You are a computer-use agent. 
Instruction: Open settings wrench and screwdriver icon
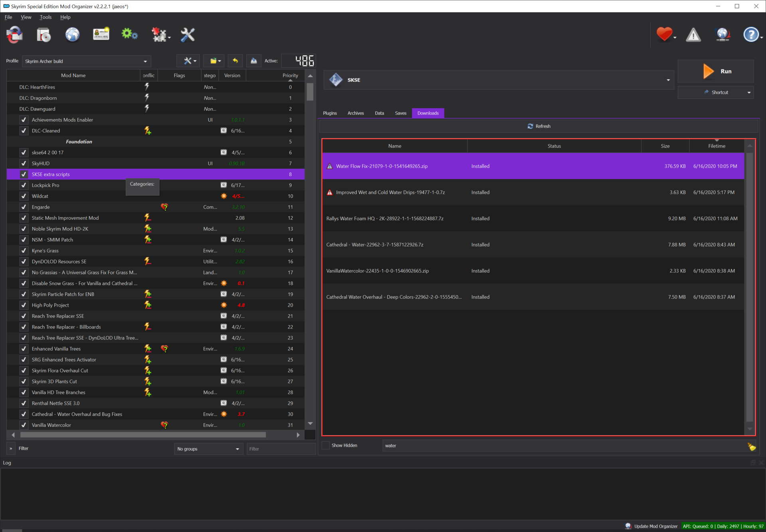point(188,35)
